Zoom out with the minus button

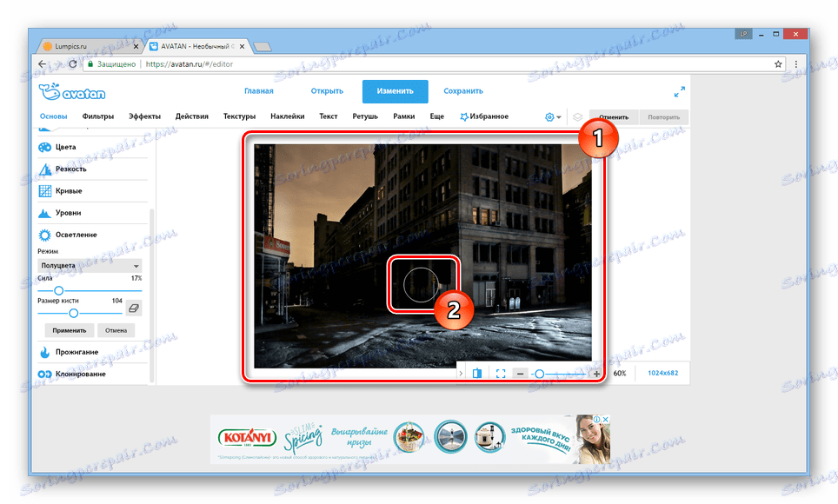(x=520, y=374)
